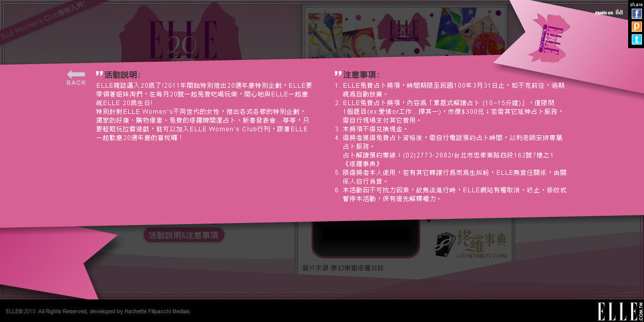This screenshot has height=322, width=644.
Task: Click the 占卜解讀預約專線 phone number line
Action: (x=448, y=155)
